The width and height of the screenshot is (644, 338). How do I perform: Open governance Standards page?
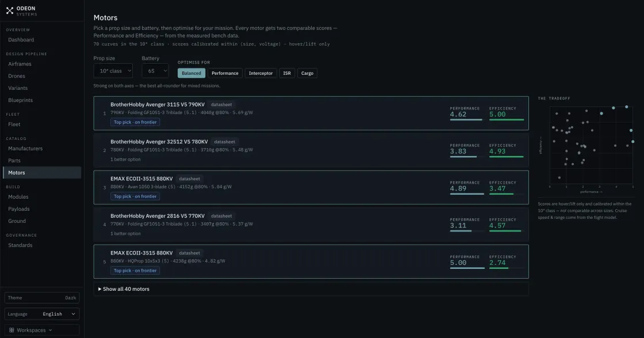20,245
